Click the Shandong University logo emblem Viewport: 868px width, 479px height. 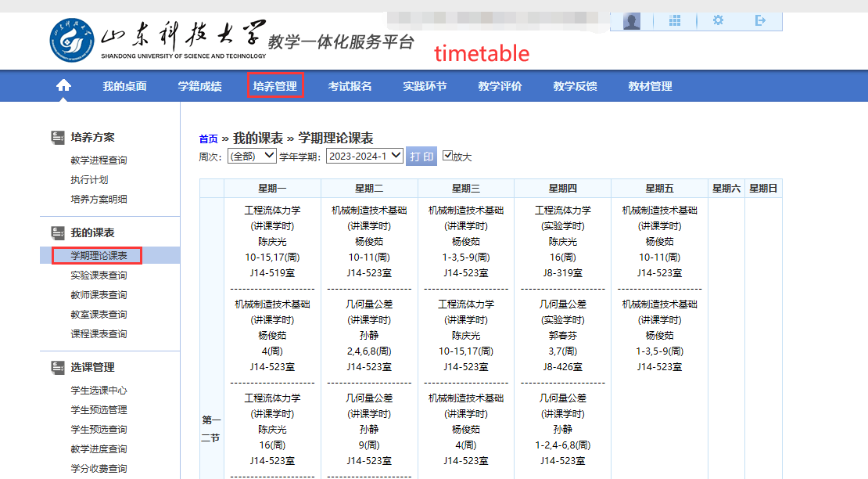click(72, 40)
